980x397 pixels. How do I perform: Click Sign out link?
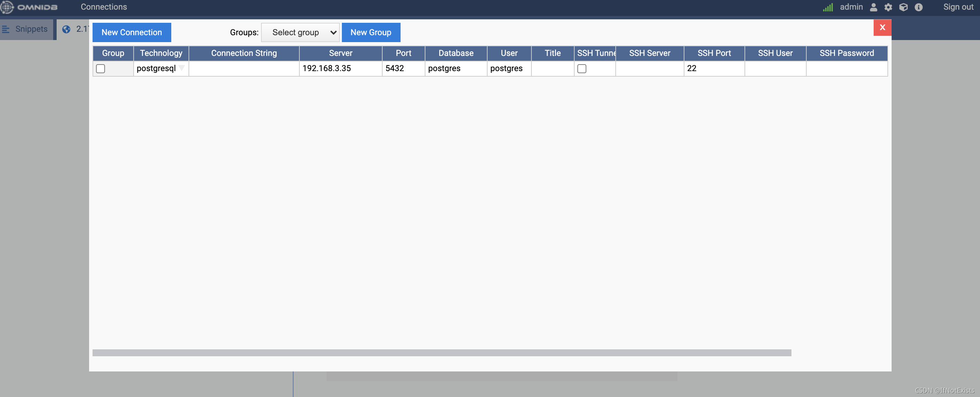(x=958, y=7)
